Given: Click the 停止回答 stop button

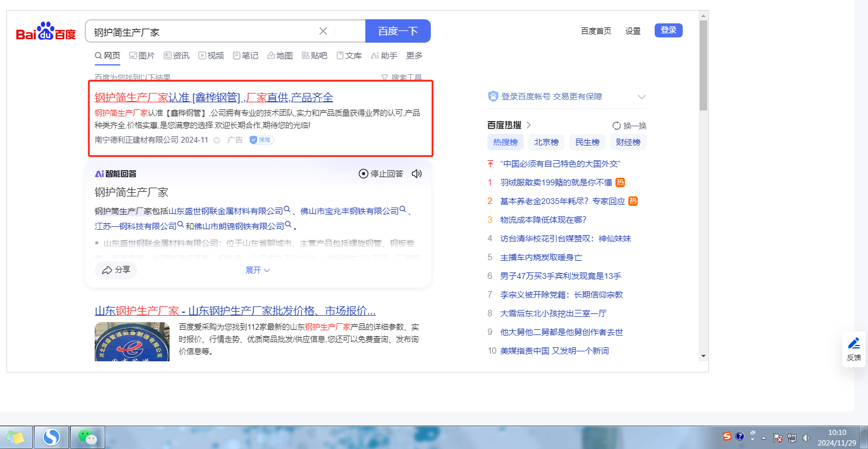Looking at the screenshot, I should (x=381, y=174).
